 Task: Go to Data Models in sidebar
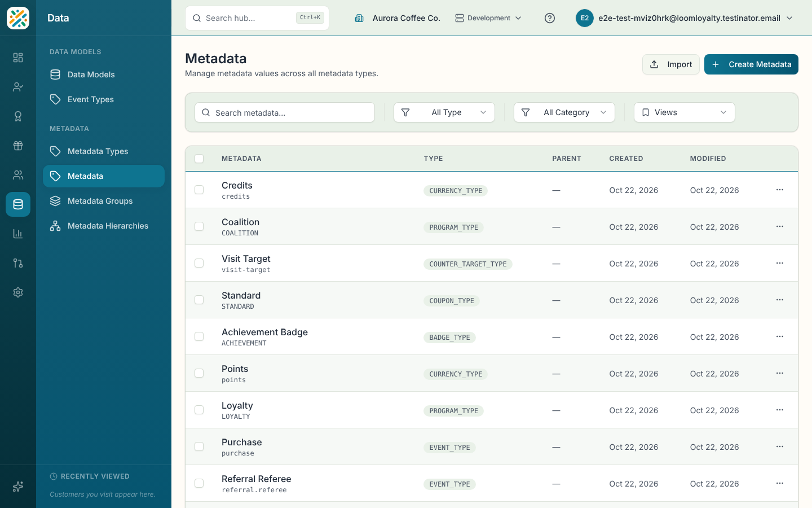click(104, 75)
